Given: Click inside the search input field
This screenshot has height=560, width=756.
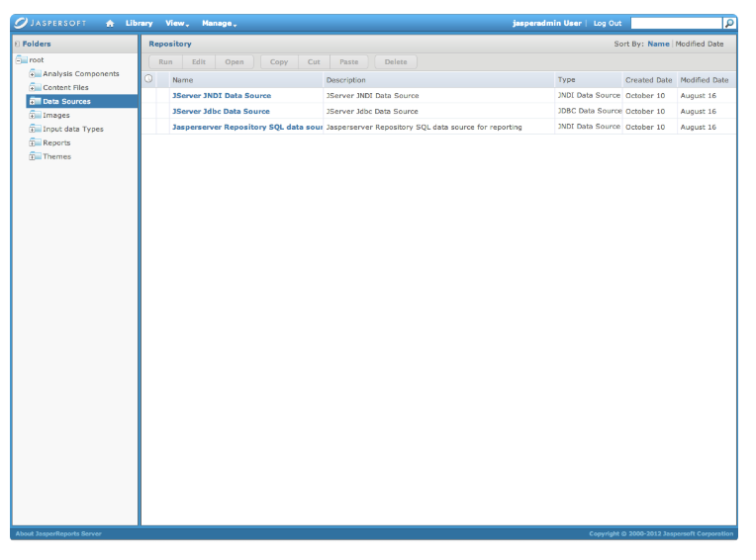Looking at the screenshot, I should (x=676, y=23).
